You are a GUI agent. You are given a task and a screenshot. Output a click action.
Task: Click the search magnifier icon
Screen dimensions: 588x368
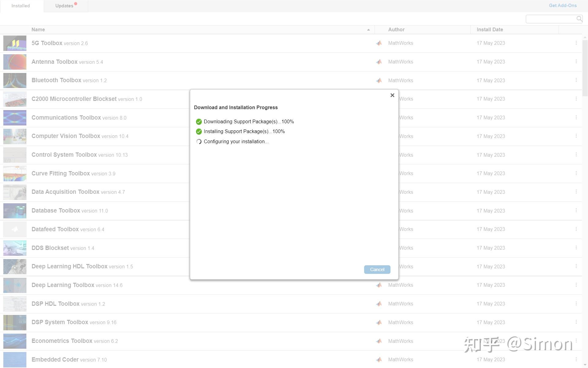[579, 19]
